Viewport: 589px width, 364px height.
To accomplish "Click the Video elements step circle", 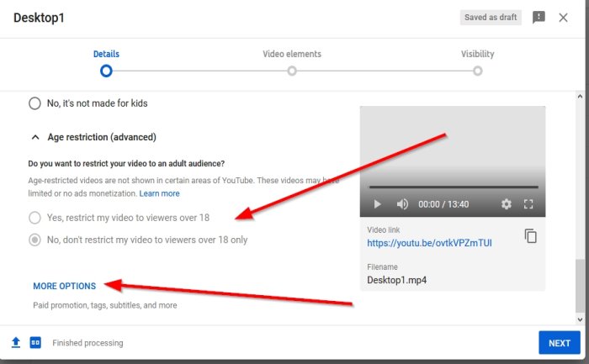I will click(292, 71).
